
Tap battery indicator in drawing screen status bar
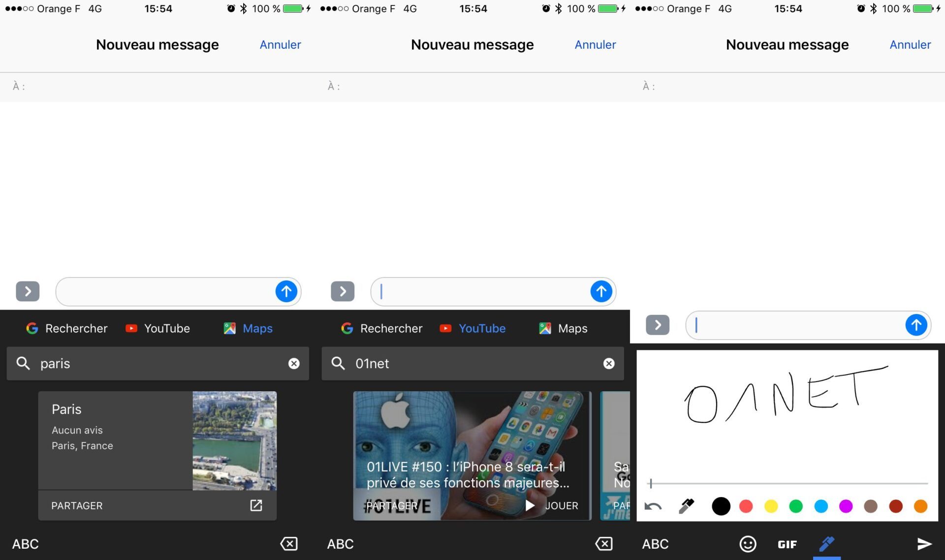(x=923, y=8)
